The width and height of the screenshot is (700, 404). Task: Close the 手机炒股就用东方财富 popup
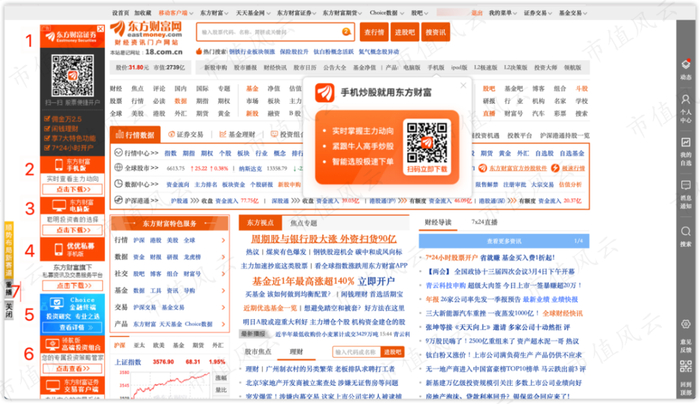(x=463, y=85)
